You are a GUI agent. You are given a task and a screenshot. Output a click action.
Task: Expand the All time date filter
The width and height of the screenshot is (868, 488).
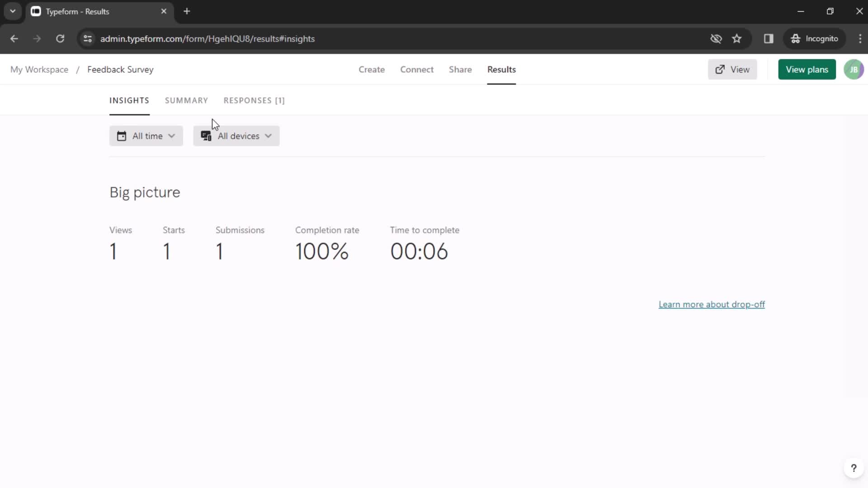146,136
